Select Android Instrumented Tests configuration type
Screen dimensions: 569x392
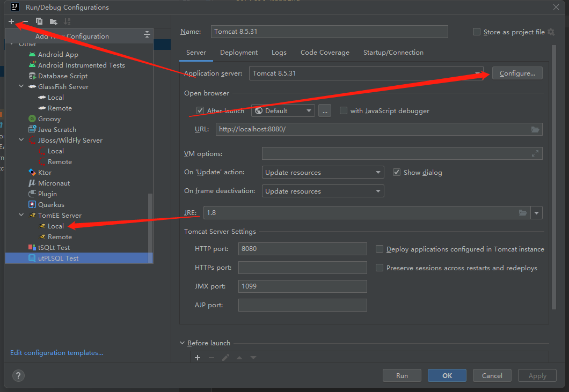pos(81,65)
